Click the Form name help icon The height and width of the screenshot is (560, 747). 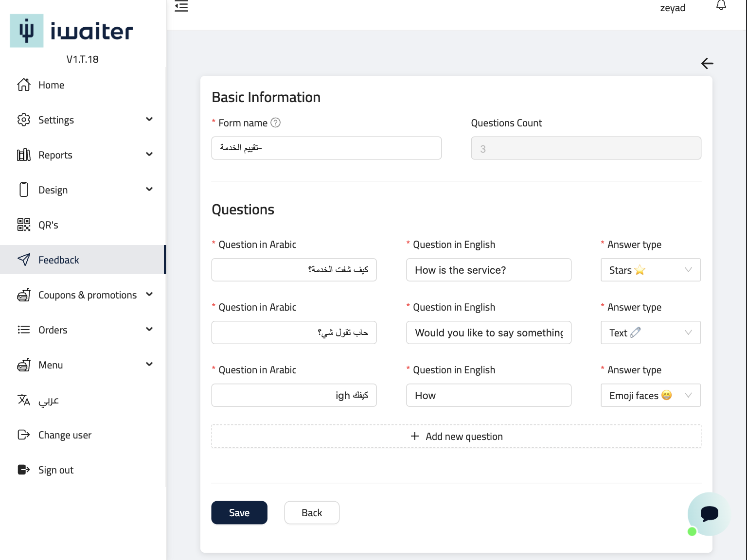tap(275, 122)
